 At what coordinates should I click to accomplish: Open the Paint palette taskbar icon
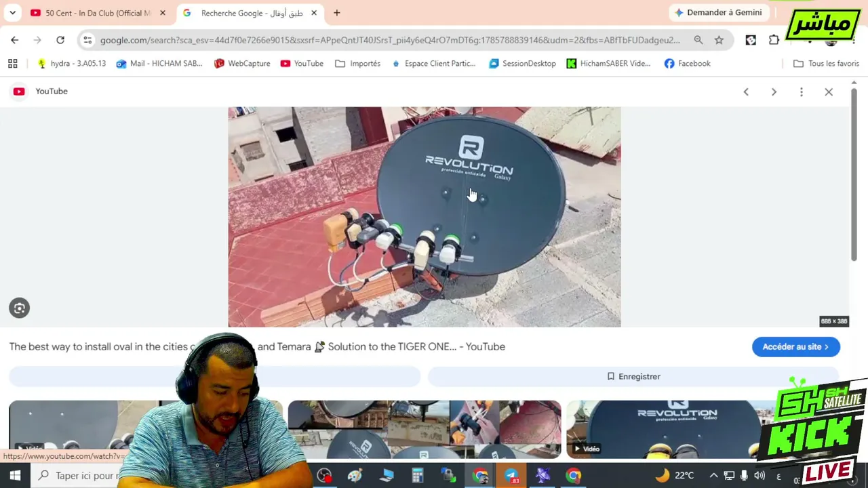[x=355, y=476]
